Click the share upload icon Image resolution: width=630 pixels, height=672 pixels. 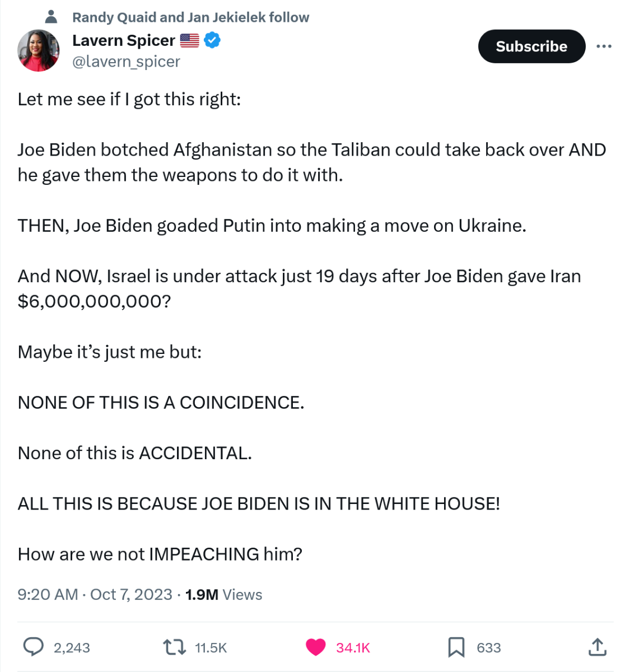(598, 647)
